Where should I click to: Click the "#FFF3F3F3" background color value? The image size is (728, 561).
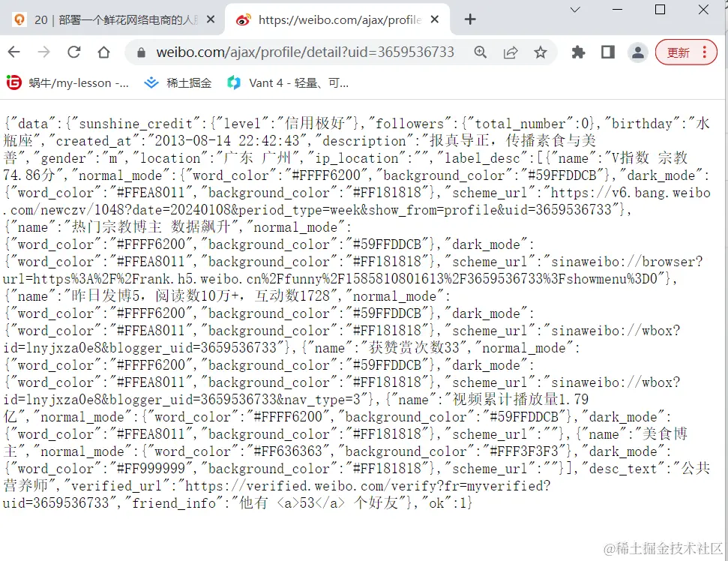pos(524,451)
